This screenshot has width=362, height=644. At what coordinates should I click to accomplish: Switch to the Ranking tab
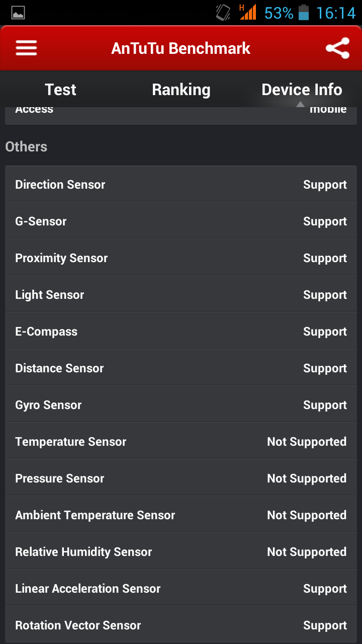[x=181, y=90]
